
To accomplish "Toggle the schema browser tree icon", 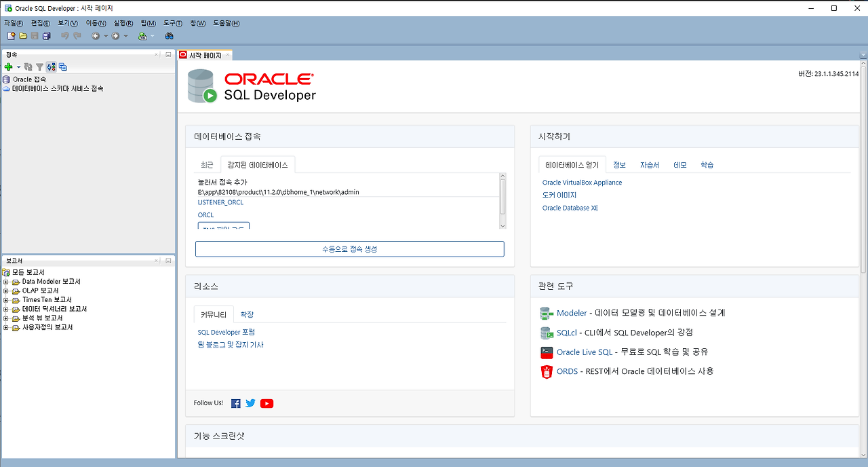I will 51,67.
